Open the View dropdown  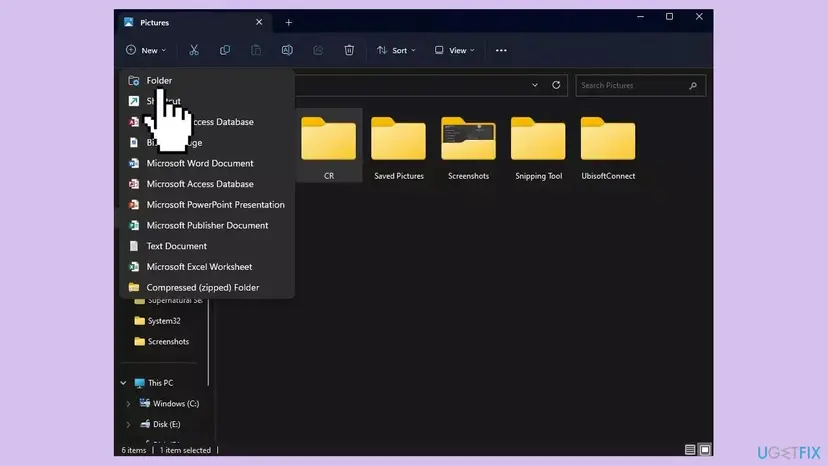tap(454, 50)
